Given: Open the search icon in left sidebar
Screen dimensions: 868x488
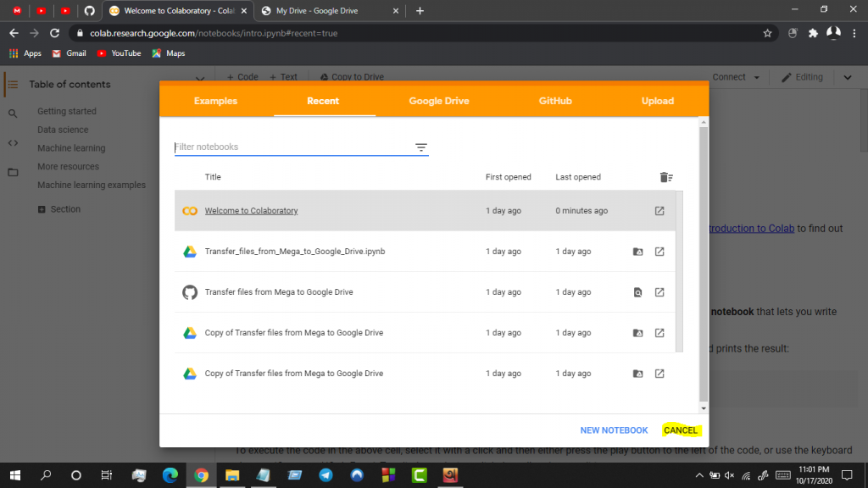Looking at the screenshot, I should click(x=13, y=114).
